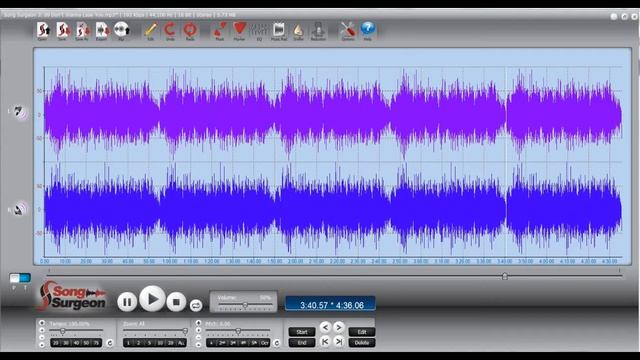Set tempo preset to 50 percent
The width and height of the screenshot is (640, 360).
coord(86,343)
